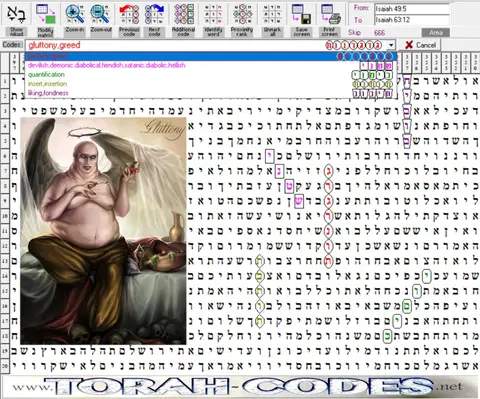Viewport: 480px width, 399px height.
Task: Click the 'Zoom-in' label button
Action: coord(75,32)
